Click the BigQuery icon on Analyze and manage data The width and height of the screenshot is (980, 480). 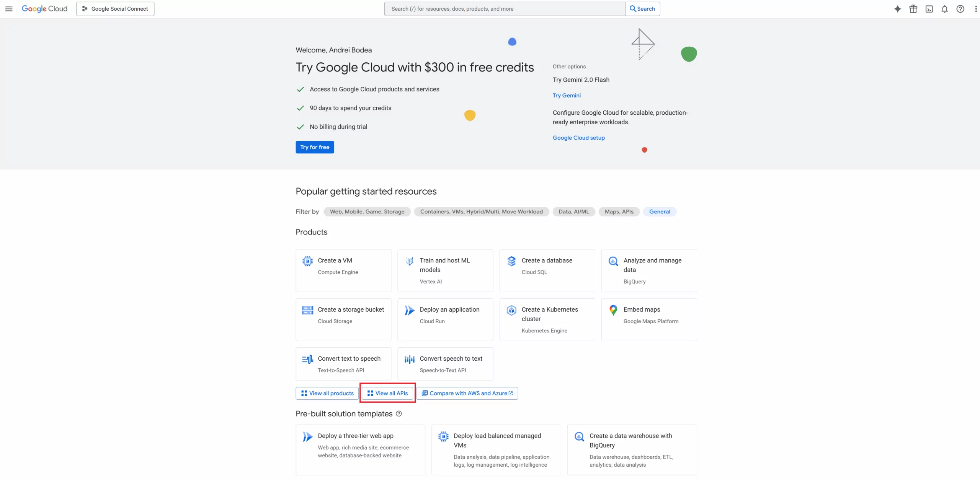tap(613, 261)
